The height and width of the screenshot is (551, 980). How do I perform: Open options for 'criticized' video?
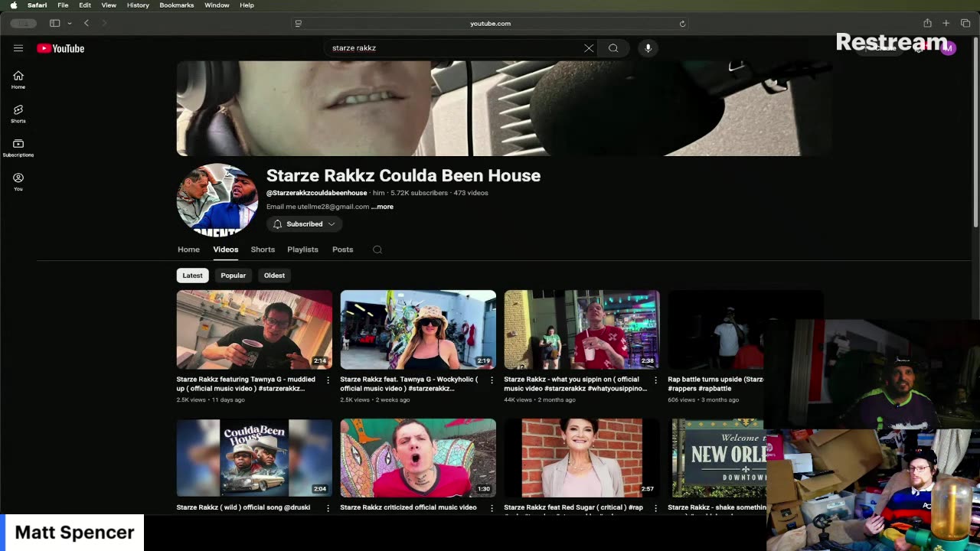(x=492, y=508)
